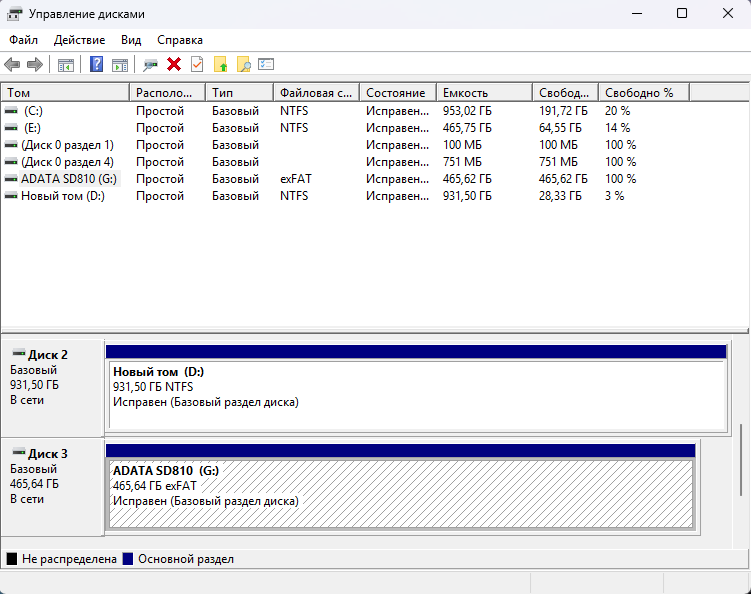751x594 pixels.
Task: Sort by the Емкость column header
Action: 484,93
